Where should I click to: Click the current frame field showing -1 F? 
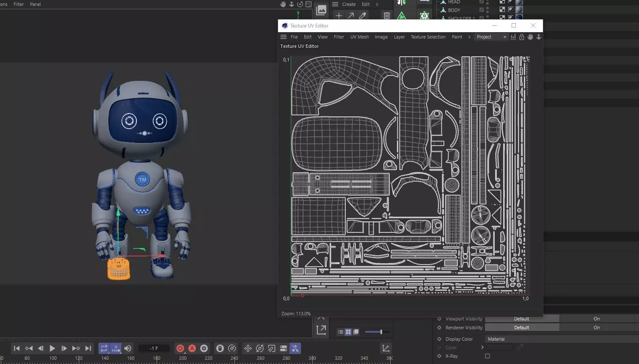click(x=154, y=348)
